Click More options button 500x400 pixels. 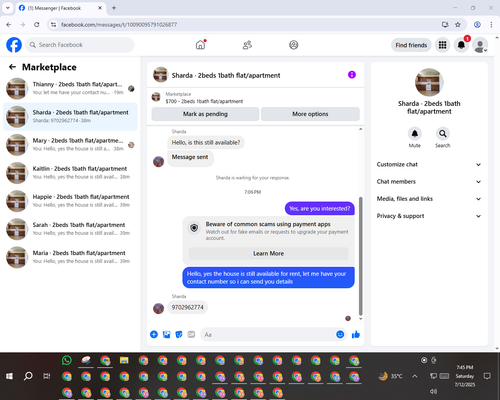(310, 114)
